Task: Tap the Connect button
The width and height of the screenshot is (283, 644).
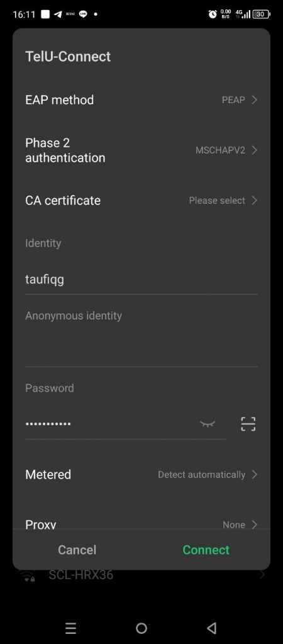Action: [206, 550]
